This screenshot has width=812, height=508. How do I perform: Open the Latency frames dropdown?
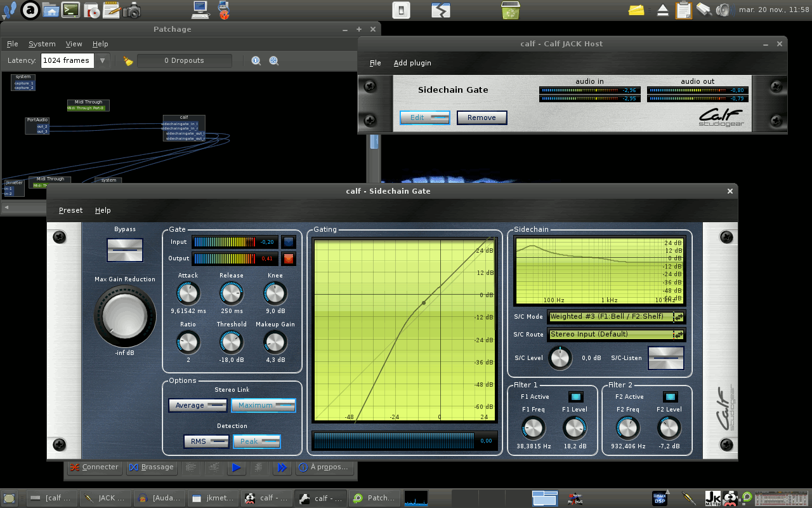click(102, 60)
